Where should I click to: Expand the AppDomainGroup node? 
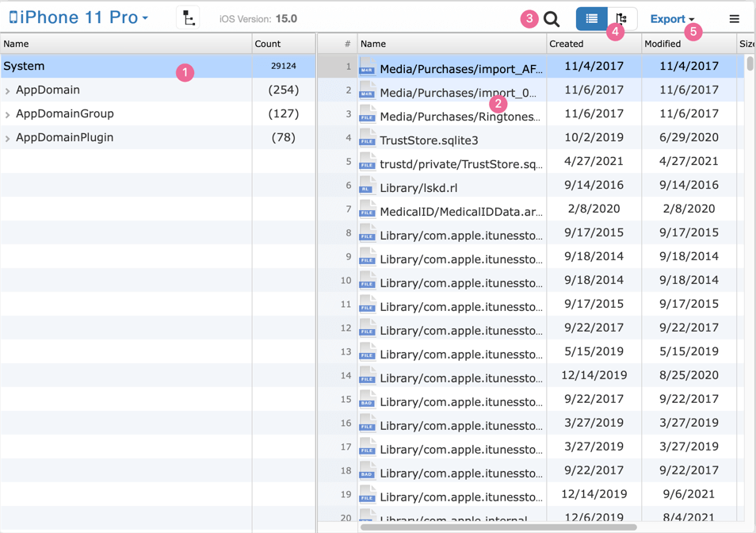point(7,114)
